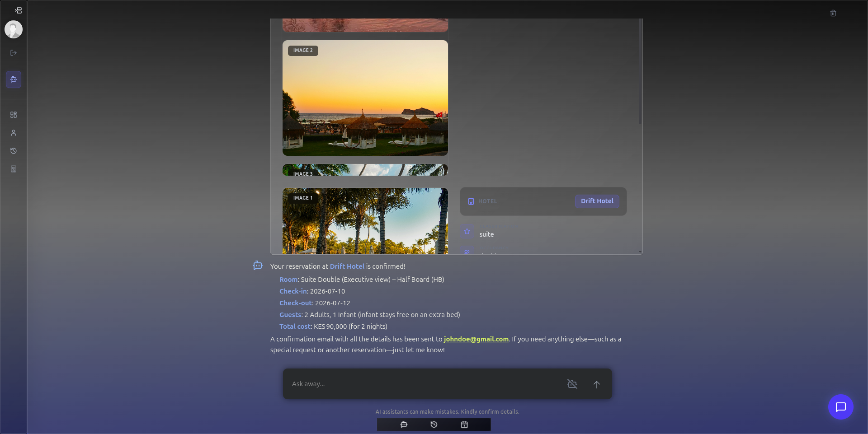
Task: Send message with the up arrow button
Action: click(597, 384)
